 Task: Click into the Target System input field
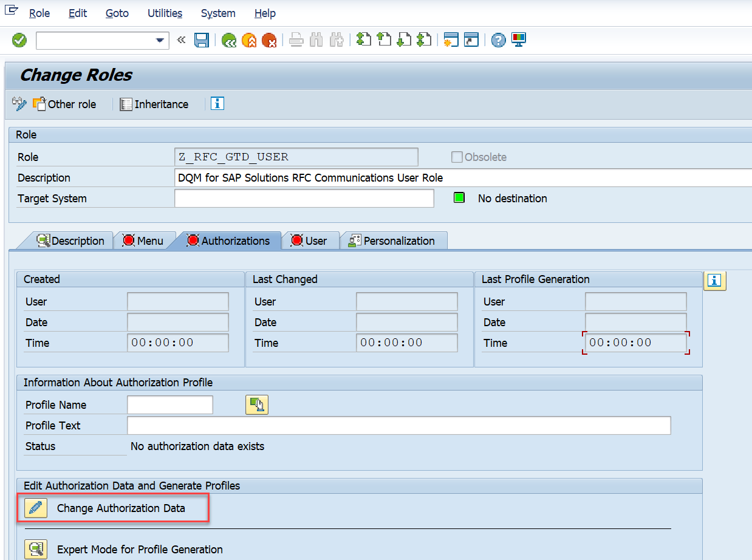click(x=304, y=199)
